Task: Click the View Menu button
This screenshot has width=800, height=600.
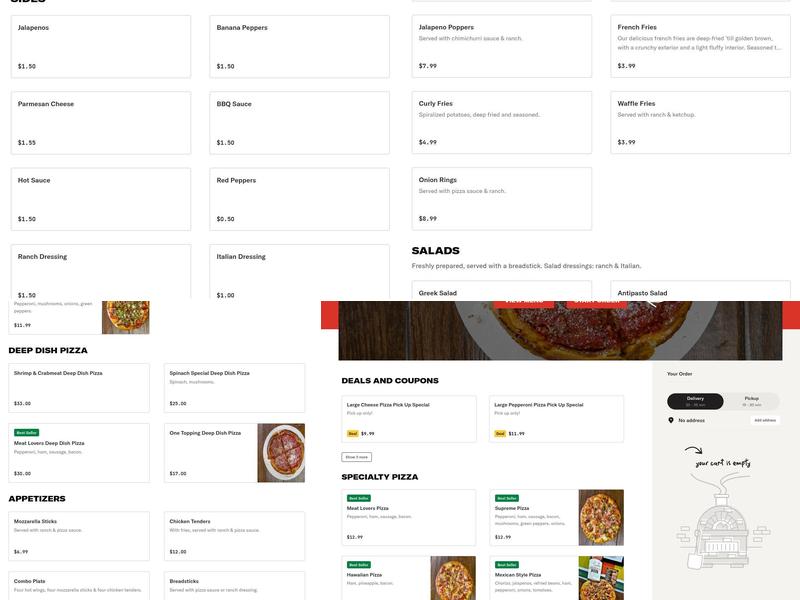Action: 525,302
